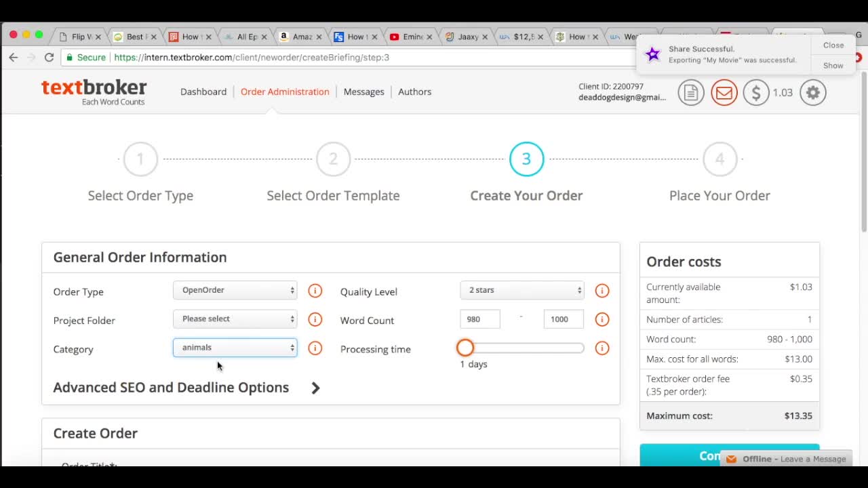
Task: Close the Share Successful notification
Action: (x=833, y=45)
